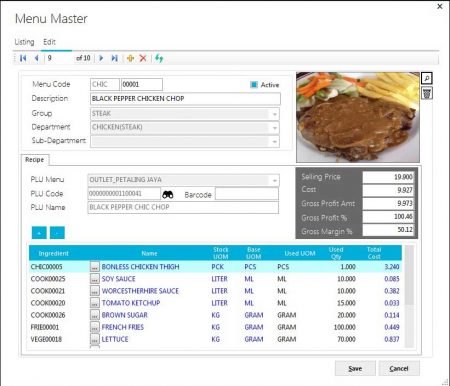Refresh records green arrows icon
The height and width of the screenshot is (386, 450).
click(159, 58)
